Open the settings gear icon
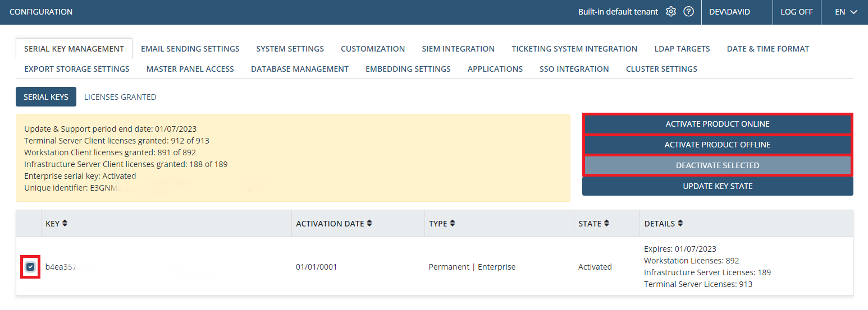The width and height of the screenshot is (868, 310). (671, 12)
